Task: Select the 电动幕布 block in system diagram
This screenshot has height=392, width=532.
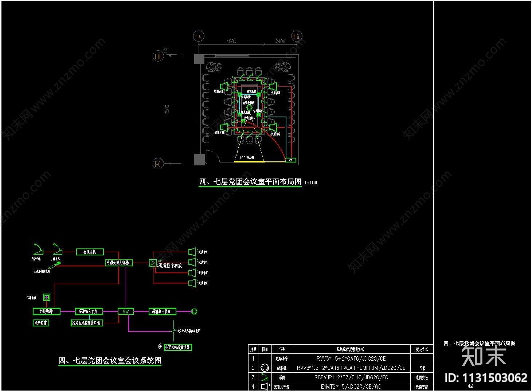Action: (x=41, y=323)
